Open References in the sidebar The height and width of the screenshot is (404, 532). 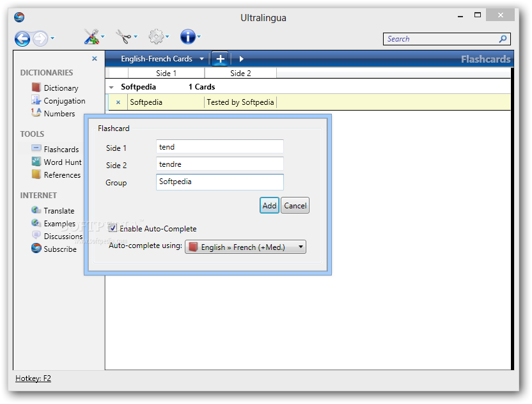point(56,175)
